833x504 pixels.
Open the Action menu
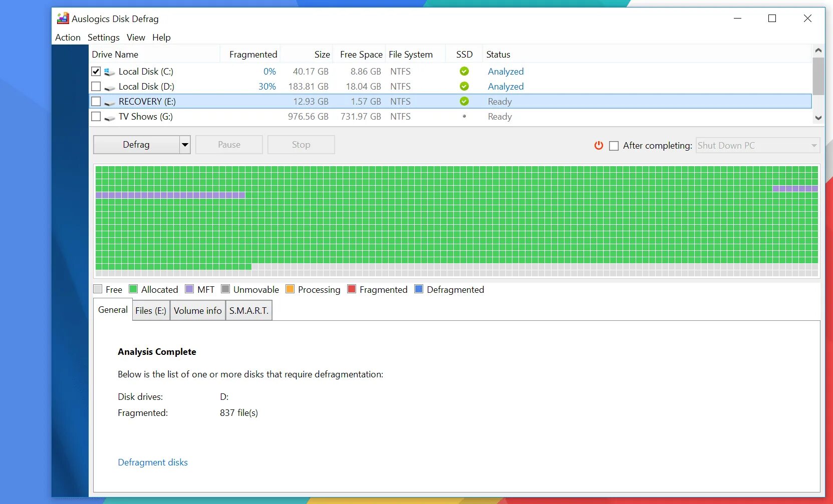68,38
